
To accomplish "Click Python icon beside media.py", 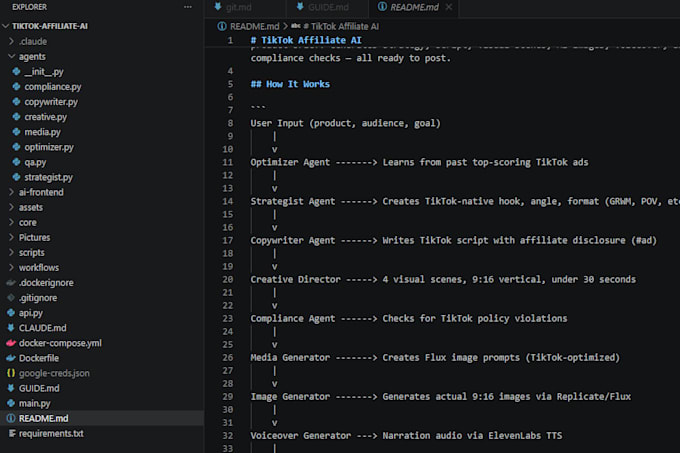I will coord(16,132).
